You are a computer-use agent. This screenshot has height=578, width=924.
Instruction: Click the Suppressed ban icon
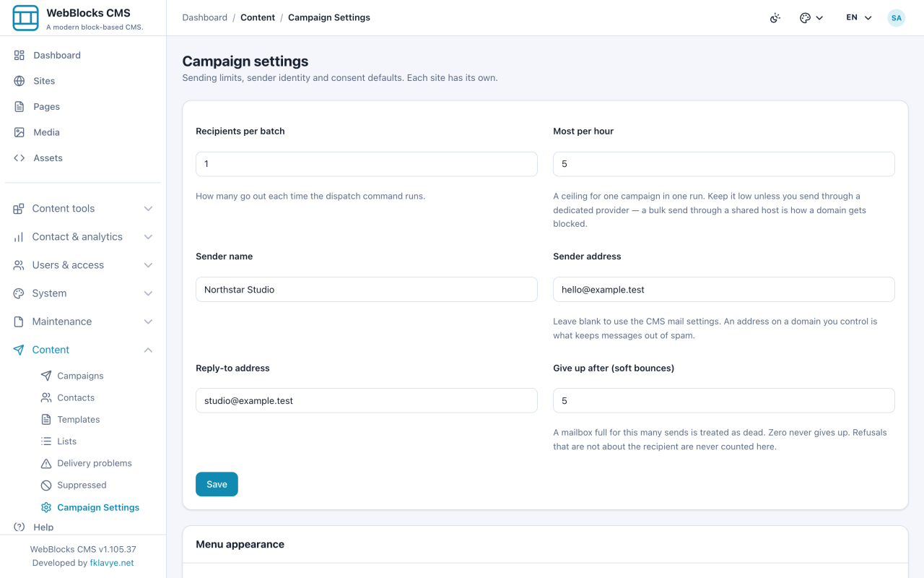point(46,485)
